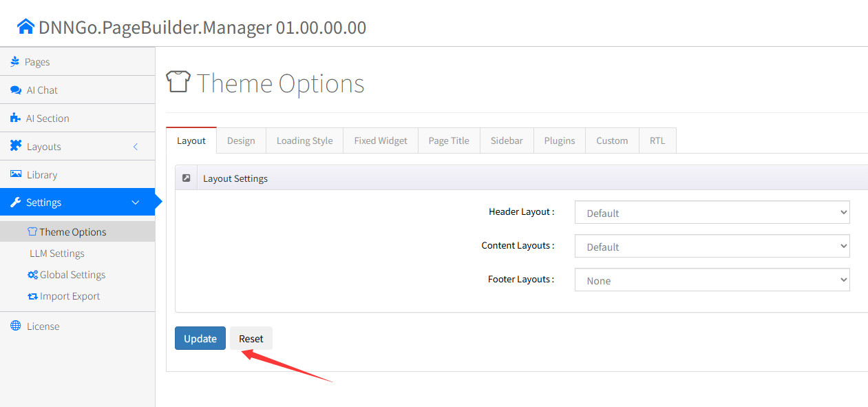
Task: Click the large t-shirt icon beside Theme Options heading
Action: coord(178,83)
